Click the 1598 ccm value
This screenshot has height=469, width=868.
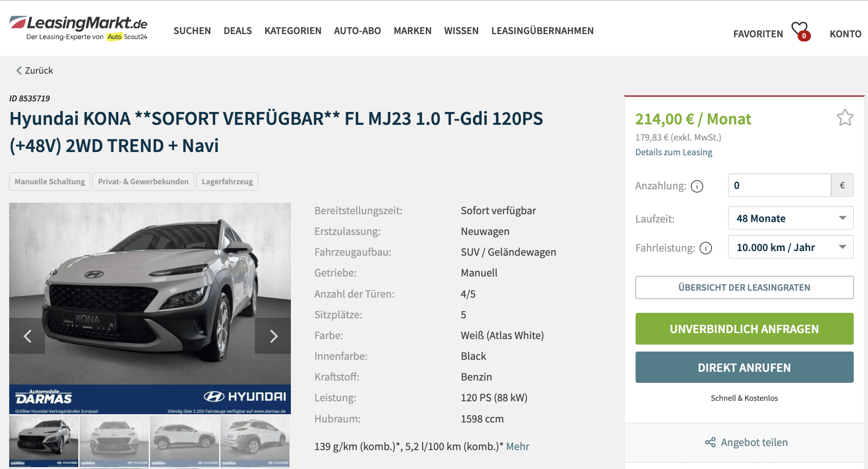[482, 419]
